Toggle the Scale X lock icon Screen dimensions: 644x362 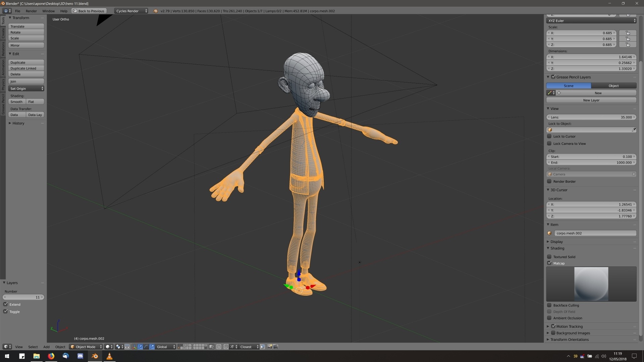tap(628, 33)
